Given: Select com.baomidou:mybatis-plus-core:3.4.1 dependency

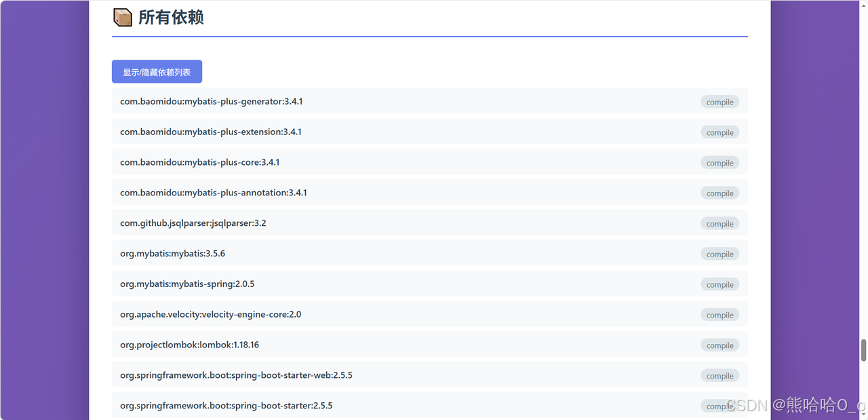Looking at the screenshot, I should [x=429, y=162].
